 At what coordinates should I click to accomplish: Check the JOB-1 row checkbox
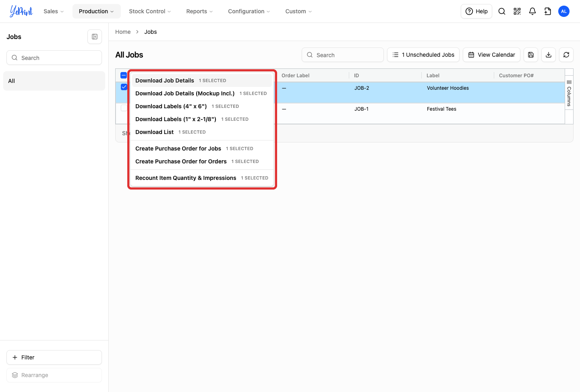[x=124, y=108]
